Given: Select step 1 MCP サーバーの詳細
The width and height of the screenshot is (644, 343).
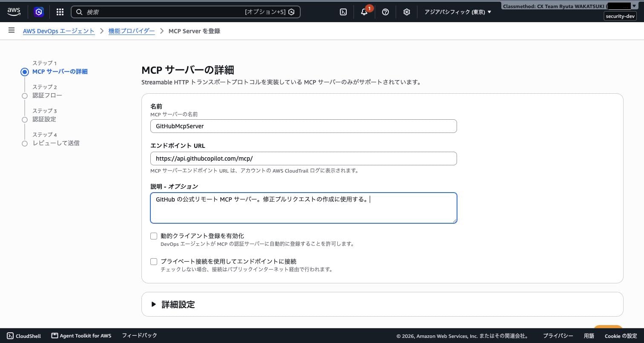Looking at the screenshot, I should point(60,72).
